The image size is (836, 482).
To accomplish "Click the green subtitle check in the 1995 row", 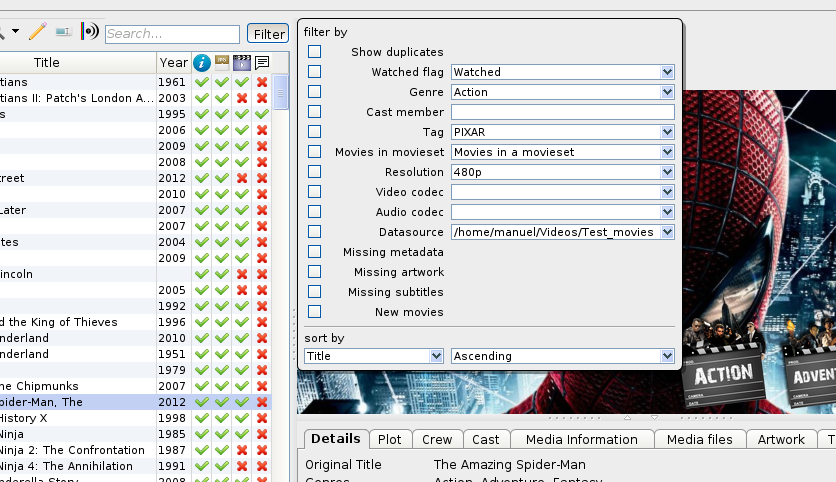I will tap(262, 114).
